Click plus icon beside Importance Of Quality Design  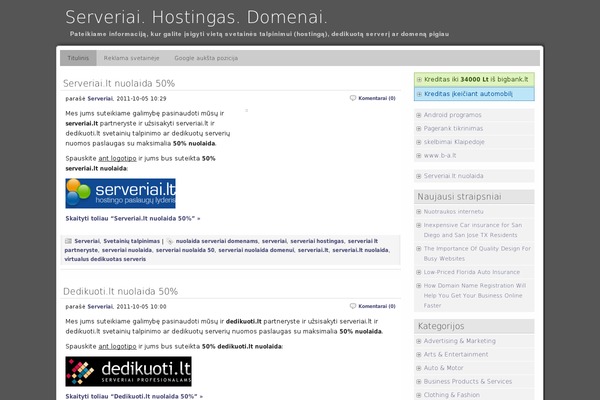[419, 248]
